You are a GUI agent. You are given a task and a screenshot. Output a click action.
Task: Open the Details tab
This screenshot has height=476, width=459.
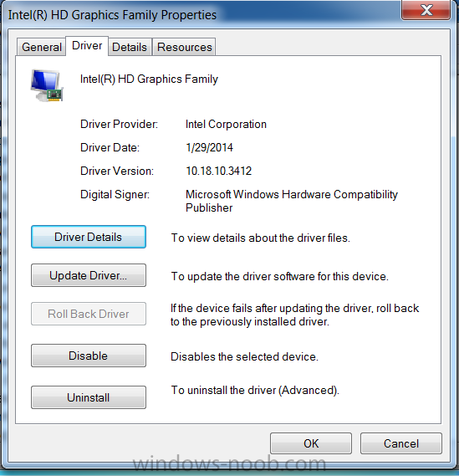pyautogui.click(x=130, y=47)
